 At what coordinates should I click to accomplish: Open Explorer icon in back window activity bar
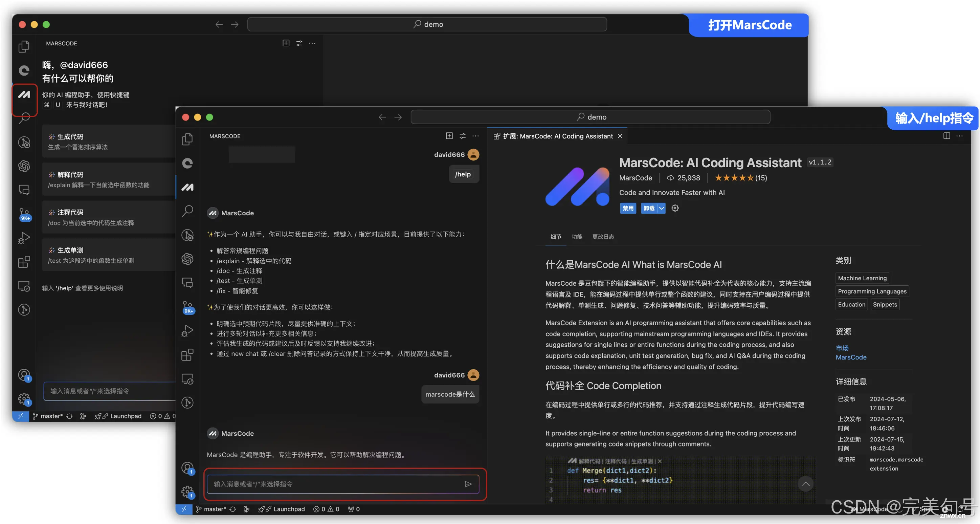tap(24, 46)
